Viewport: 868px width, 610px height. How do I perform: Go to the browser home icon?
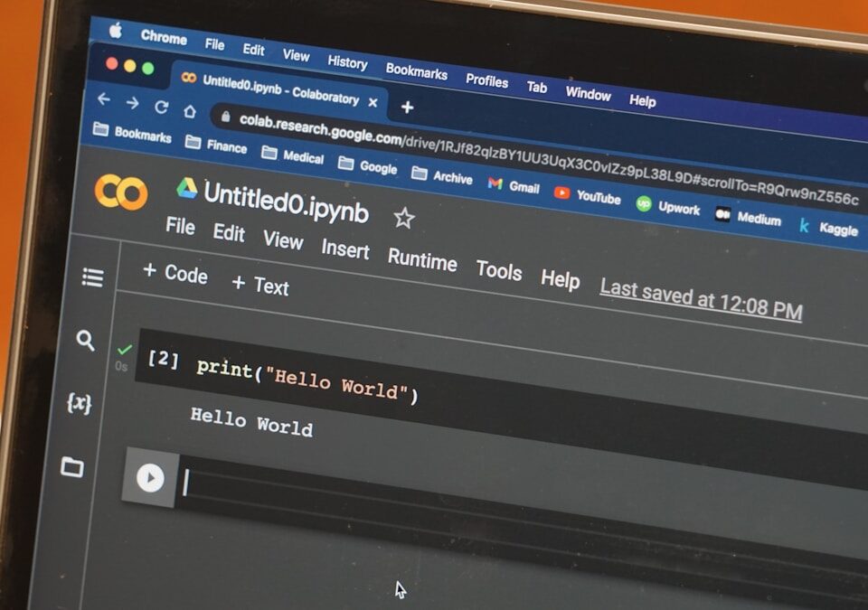click(x=190, y=111)
